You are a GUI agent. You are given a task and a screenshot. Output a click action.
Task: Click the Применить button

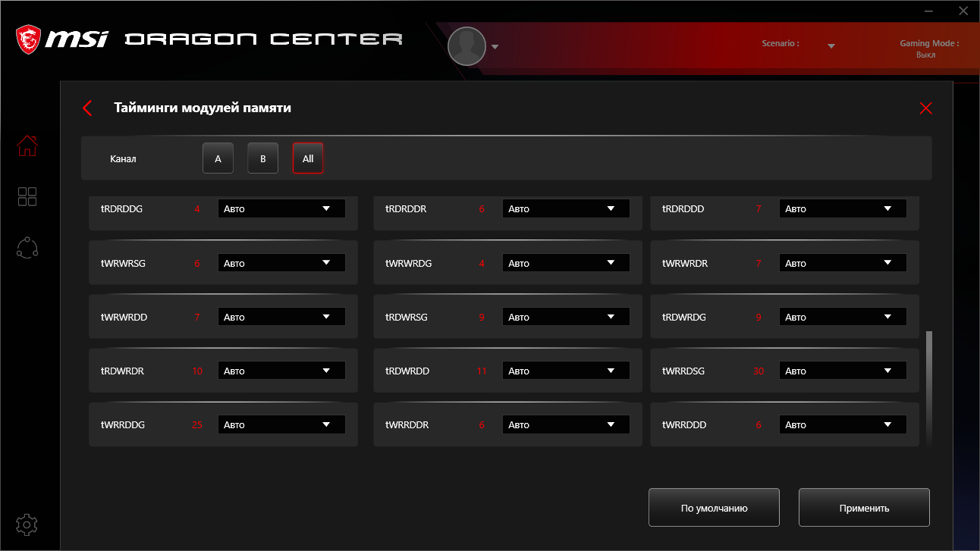click(864, 508)
